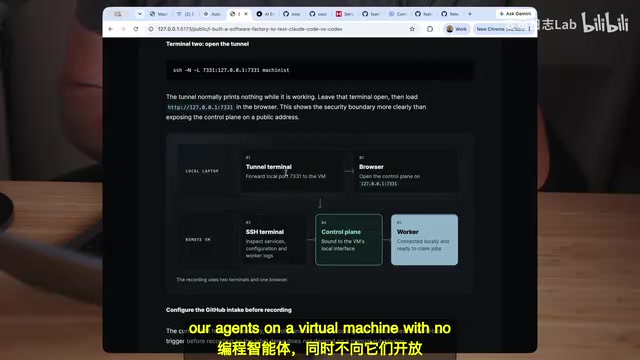The height and width of the screenshot is (360, 640).
Task: Click the site info icon in address bar
Action: click(151, 29)
